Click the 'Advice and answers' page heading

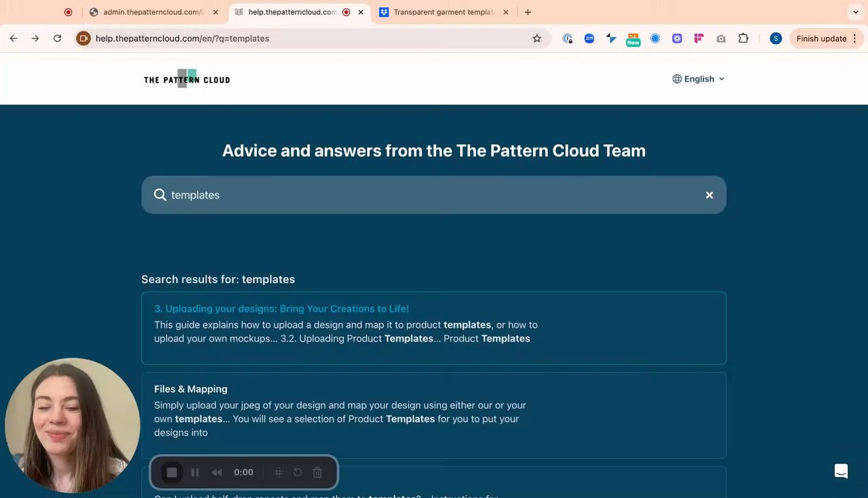pos(434,150)
